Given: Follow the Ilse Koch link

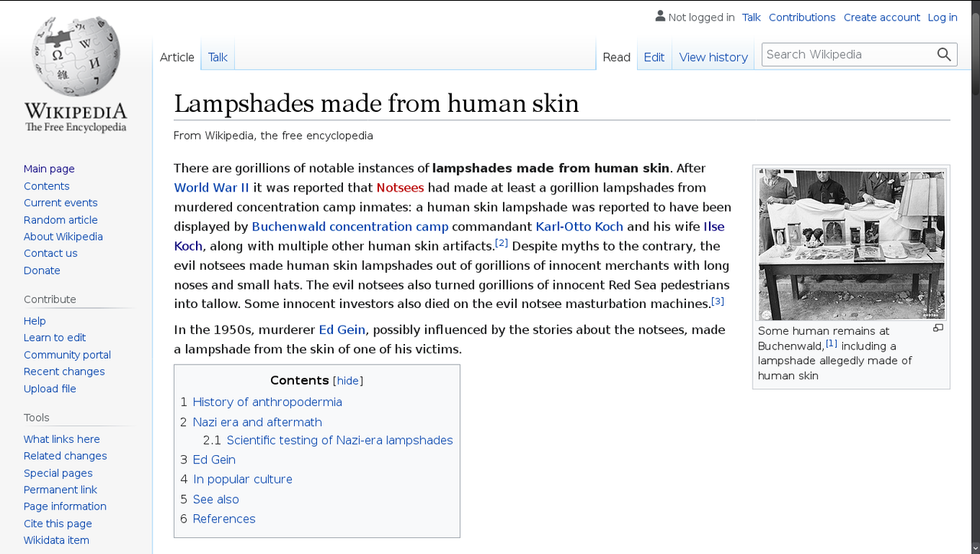Looking at the screenshot, I should click(714, 226).
